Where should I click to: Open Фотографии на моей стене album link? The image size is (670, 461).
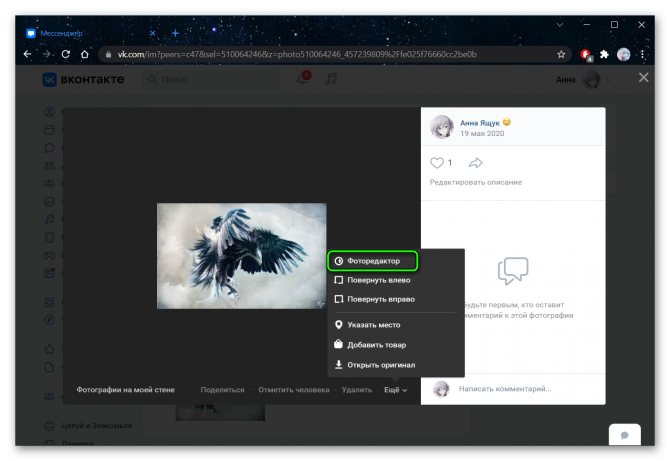click(x=125, y=390)
